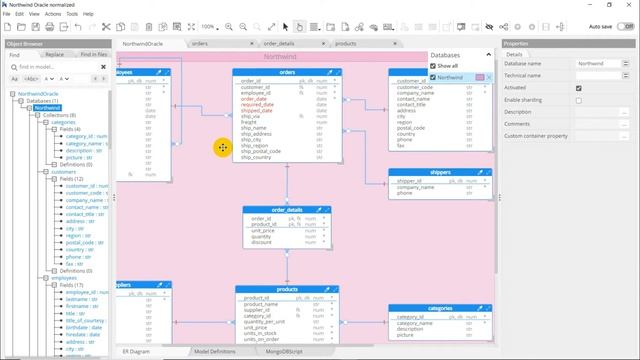Click the Cut scissors icon
This screenshot has height=360, width=640.
(x=106, y=27)
